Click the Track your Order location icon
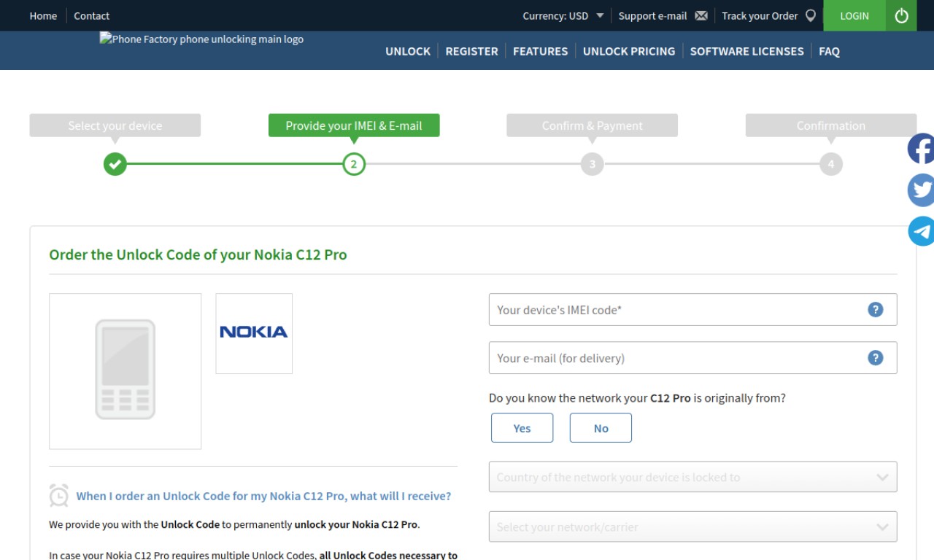Viewport: 934px width, 560px height. [810, 15]
